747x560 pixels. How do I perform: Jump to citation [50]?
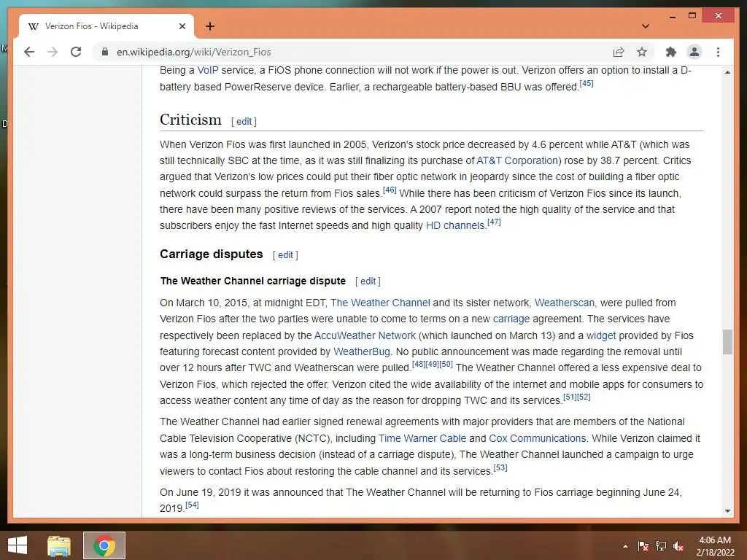[x=446, y=364]
